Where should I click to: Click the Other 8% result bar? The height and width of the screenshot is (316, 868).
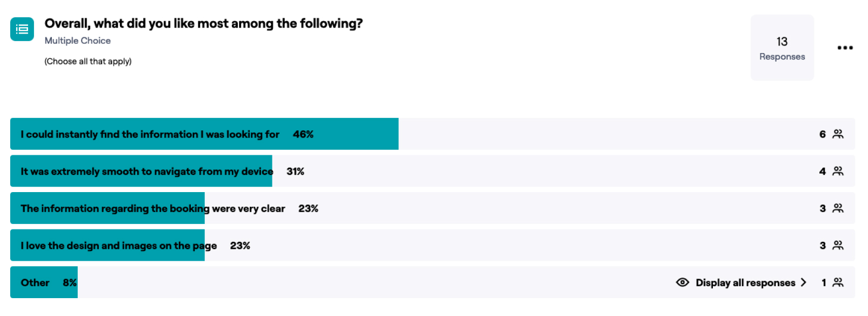click(x=44, y=282)
